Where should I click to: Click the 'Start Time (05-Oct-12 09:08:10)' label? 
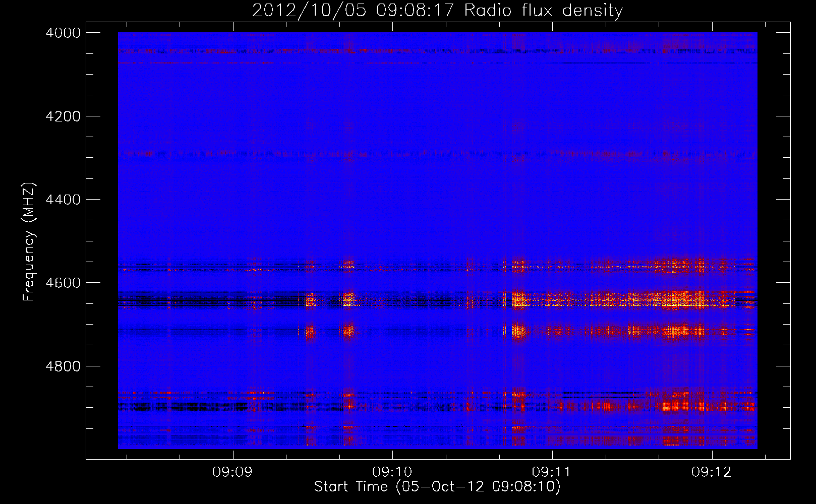437,486
